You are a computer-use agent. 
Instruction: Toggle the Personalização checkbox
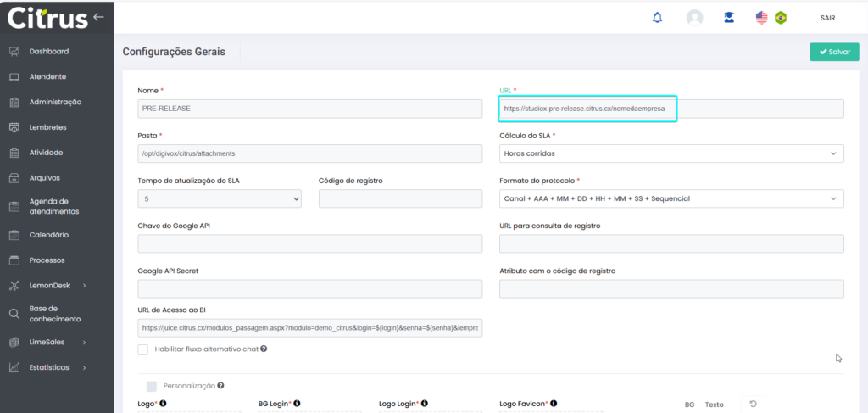tap(152, 386)
